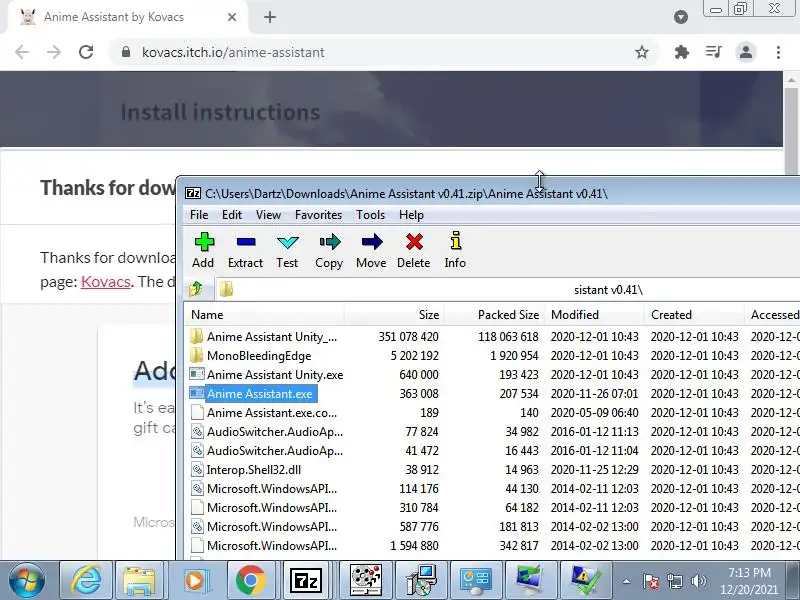The height and width of the screenshot is (600, 800).
Task: Open the Info toolbar button
Action: 455,250
